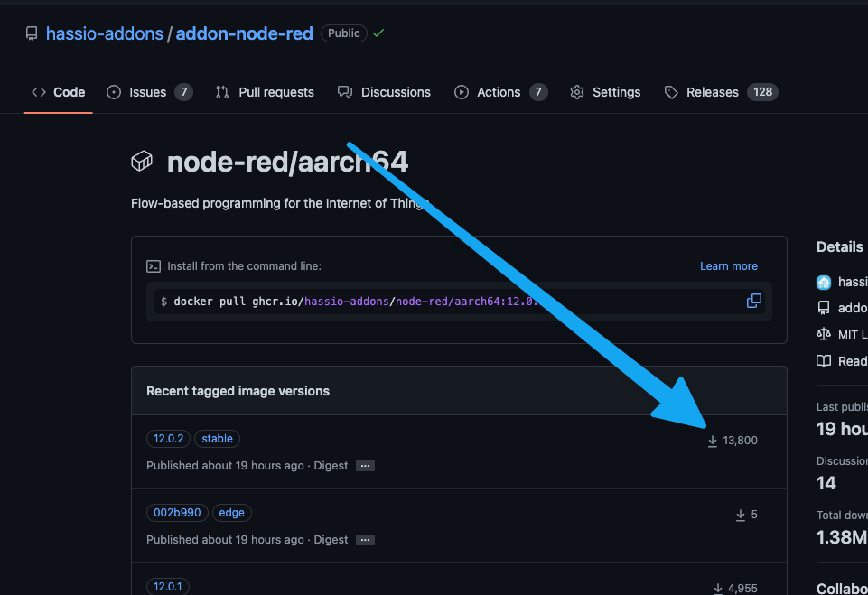Expand the digest for version 12.0.2
868x595 pixels.
[365, 465]
